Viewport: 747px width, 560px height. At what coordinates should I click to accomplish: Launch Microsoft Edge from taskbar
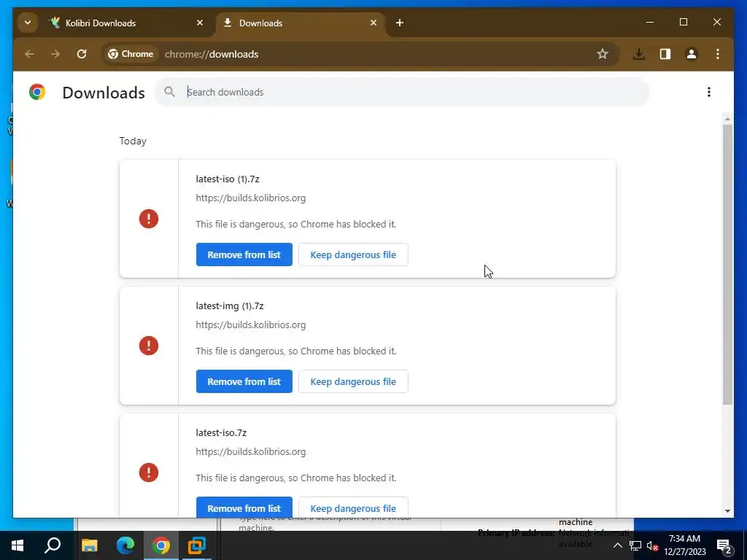pyautogui.click(x=125, y=545)
